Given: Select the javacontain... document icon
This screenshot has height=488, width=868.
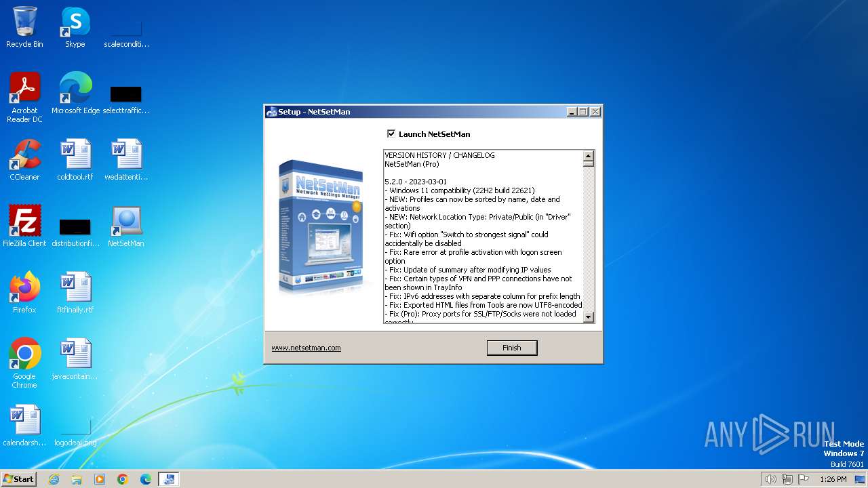Looking at the screenshot, I should click(x=75, y=359).
